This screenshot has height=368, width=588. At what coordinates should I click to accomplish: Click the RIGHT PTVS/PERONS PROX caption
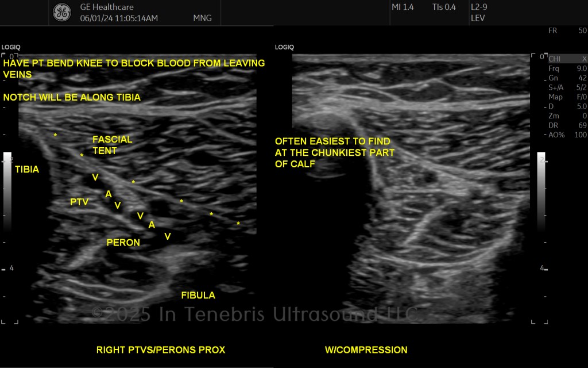tap(161, 350)
